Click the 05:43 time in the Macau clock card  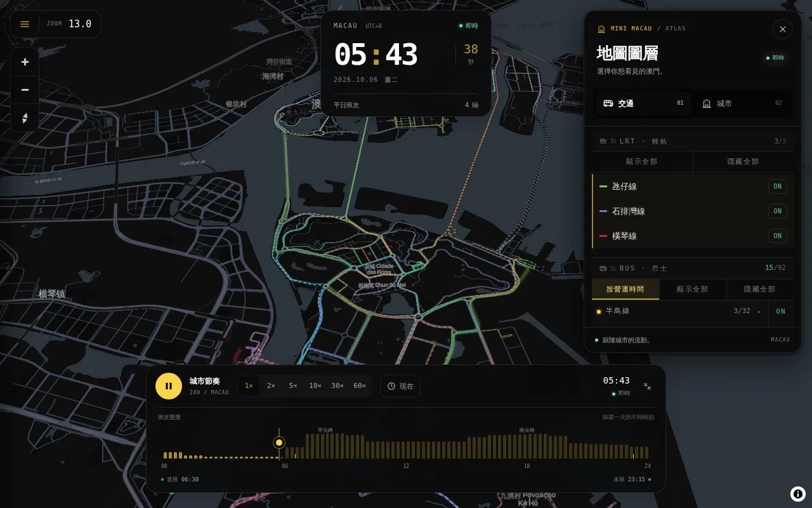coord(376,55)
